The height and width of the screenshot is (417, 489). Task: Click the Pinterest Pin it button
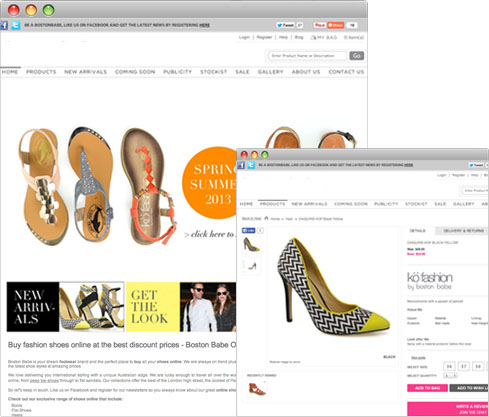point(319,25)
